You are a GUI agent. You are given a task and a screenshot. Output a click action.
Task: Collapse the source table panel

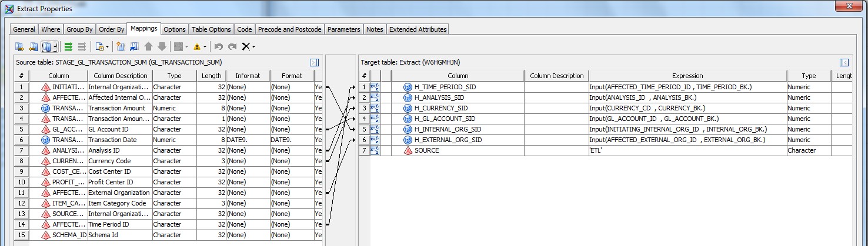click(x=314, y=62)
